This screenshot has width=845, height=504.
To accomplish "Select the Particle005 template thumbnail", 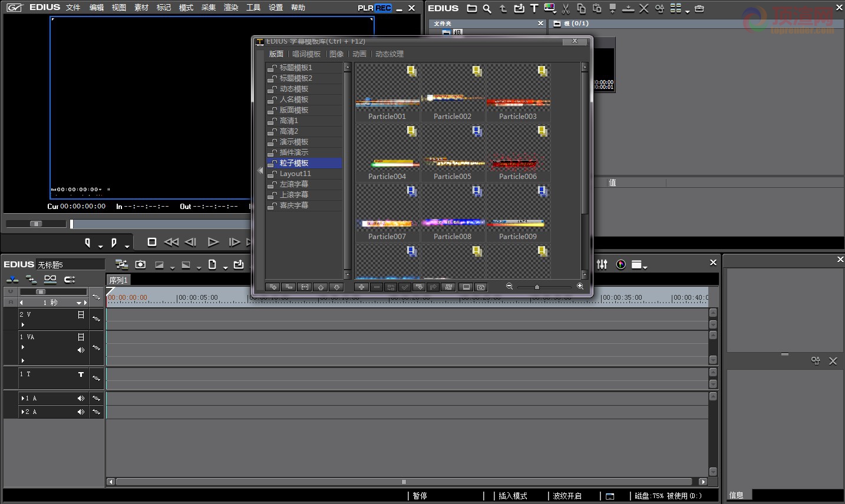I will (x=453, y=152).
